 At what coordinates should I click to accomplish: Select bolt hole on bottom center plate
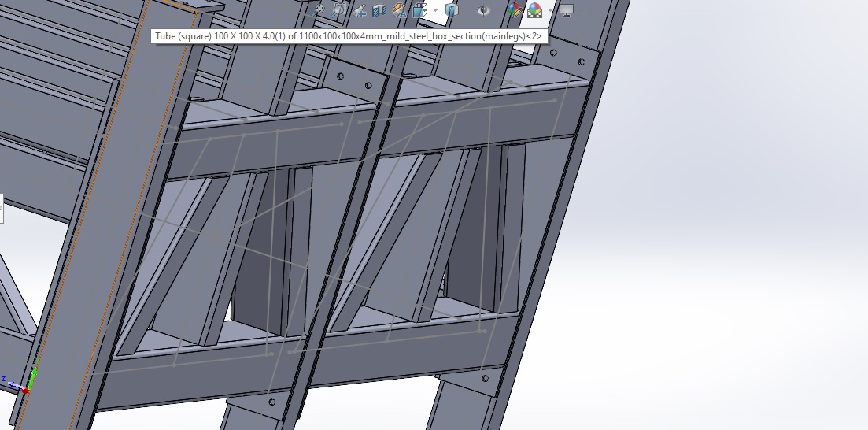(272, 402)
